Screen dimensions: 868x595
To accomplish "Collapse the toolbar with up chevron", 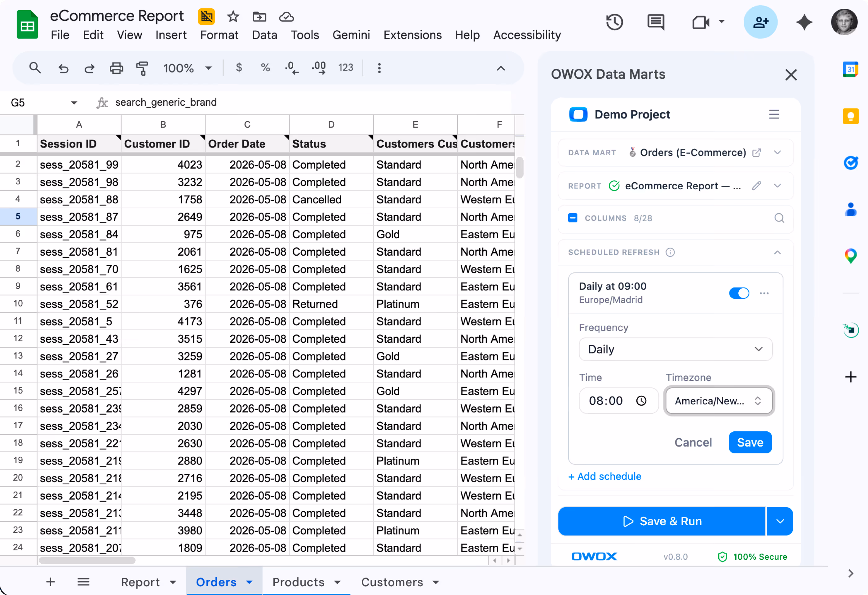I will click(x=501, y=68).
